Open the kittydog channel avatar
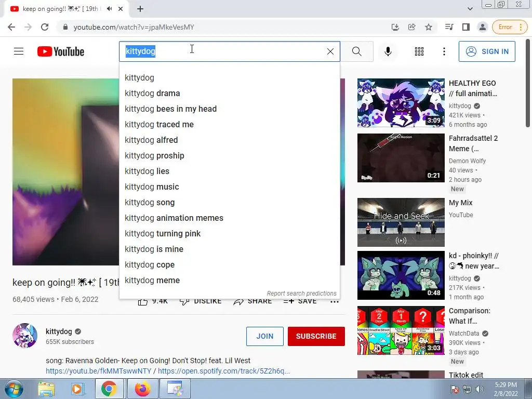The image size is (532, 399). (x=25, y=336)
